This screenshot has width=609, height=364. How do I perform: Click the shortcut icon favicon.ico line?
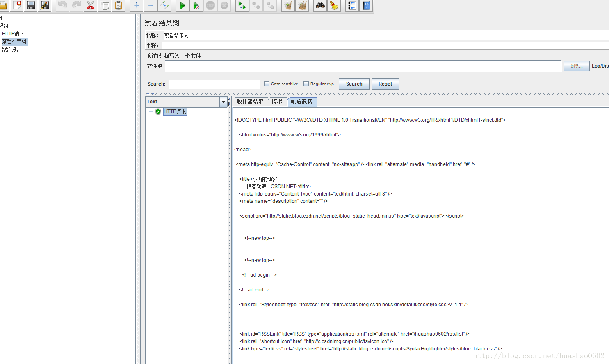(x=317, y=341)
